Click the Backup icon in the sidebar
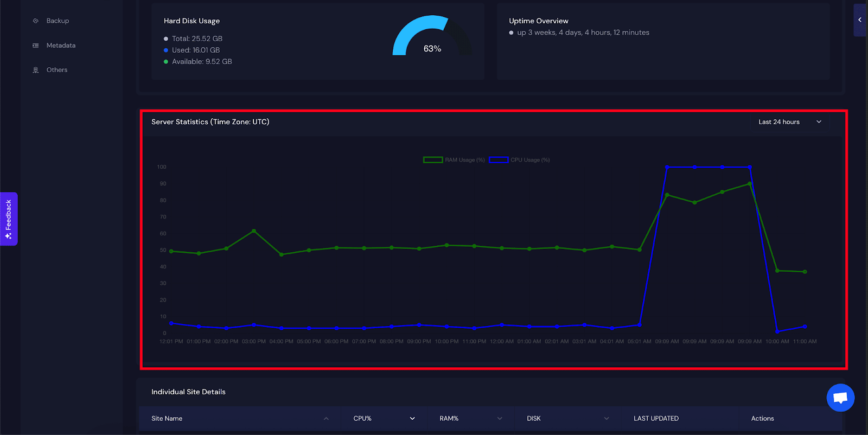Screen dimensions: 868x435 pos(36,21)
